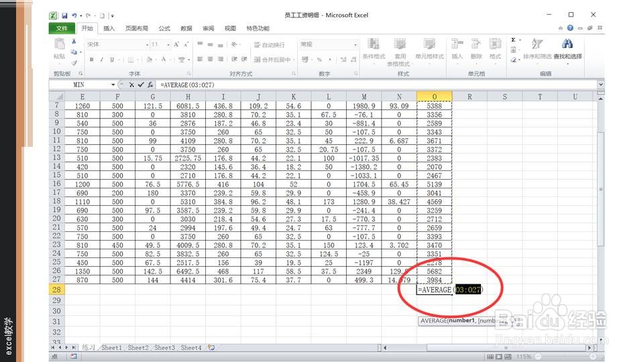Toggle center text alignment
The height and width of the screenshot is (362, 644).
(210, 60)
